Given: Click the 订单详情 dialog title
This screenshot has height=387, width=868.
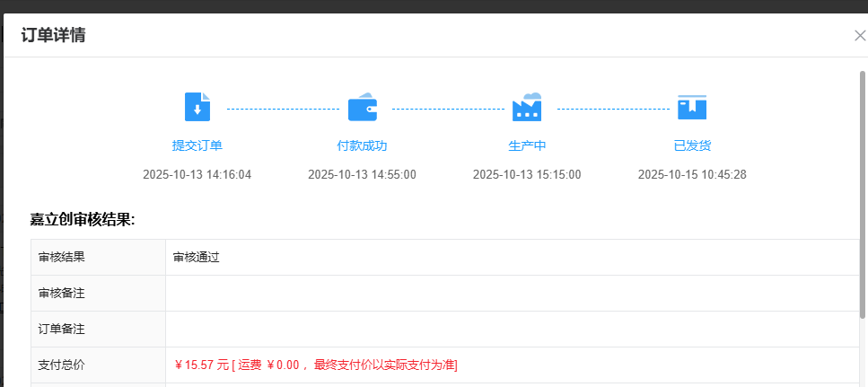Looking at the screenshot, I should 53,36.
